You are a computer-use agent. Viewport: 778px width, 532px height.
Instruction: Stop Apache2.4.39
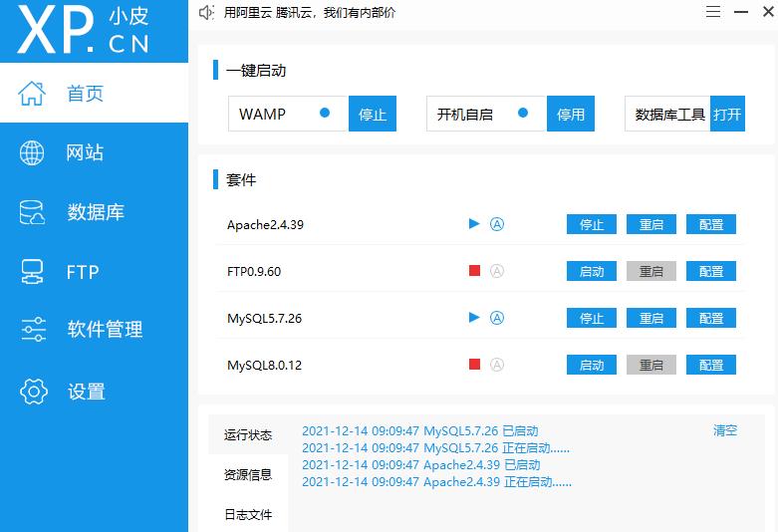(x=592, y=224)
